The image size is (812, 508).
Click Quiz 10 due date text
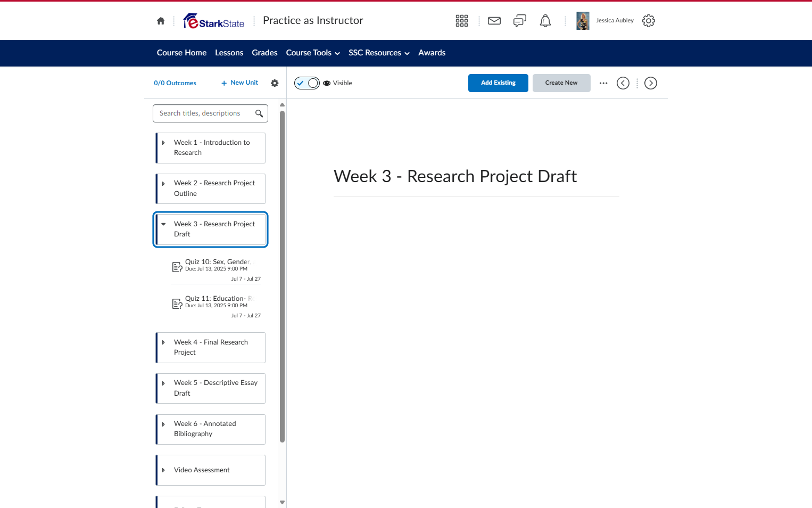point(216,269)
